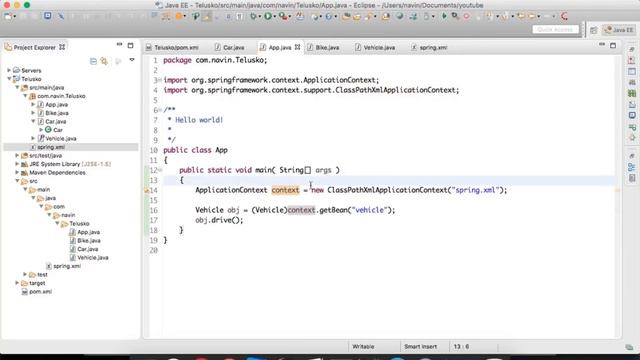Close the Project Explorer tab
This screenshot has width=640, height=360.
pyautogui.click(x=62, y=47)
